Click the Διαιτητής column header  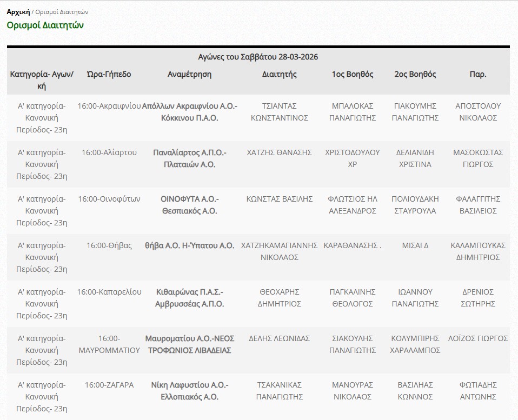tap(279, 74)
